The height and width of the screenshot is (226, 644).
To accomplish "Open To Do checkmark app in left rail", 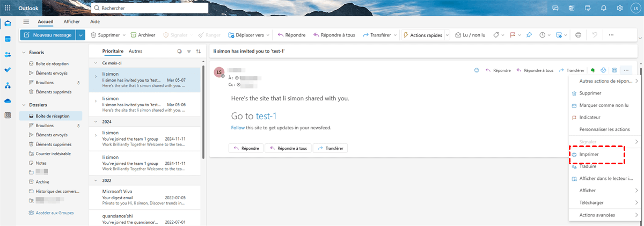I will 8,70.
